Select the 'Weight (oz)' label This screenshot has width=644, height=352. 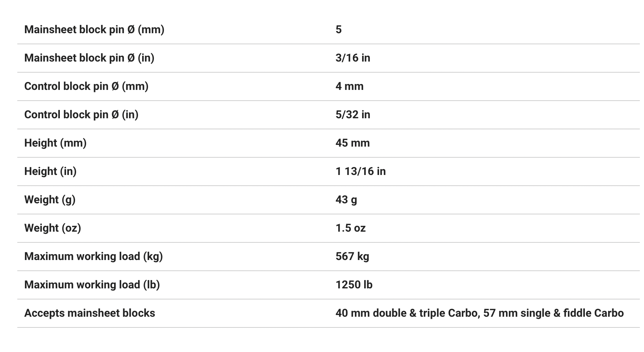pos(53,228)
